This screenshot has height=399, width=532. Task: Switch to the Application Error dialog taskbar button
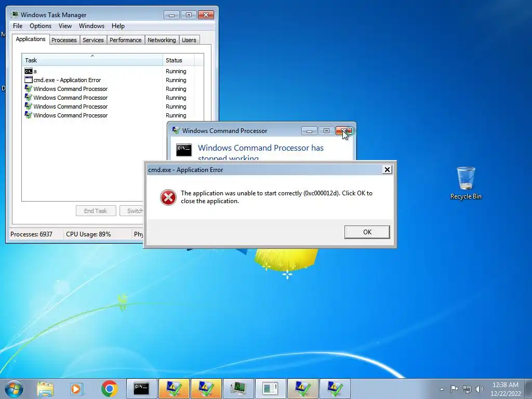point(270,389)
